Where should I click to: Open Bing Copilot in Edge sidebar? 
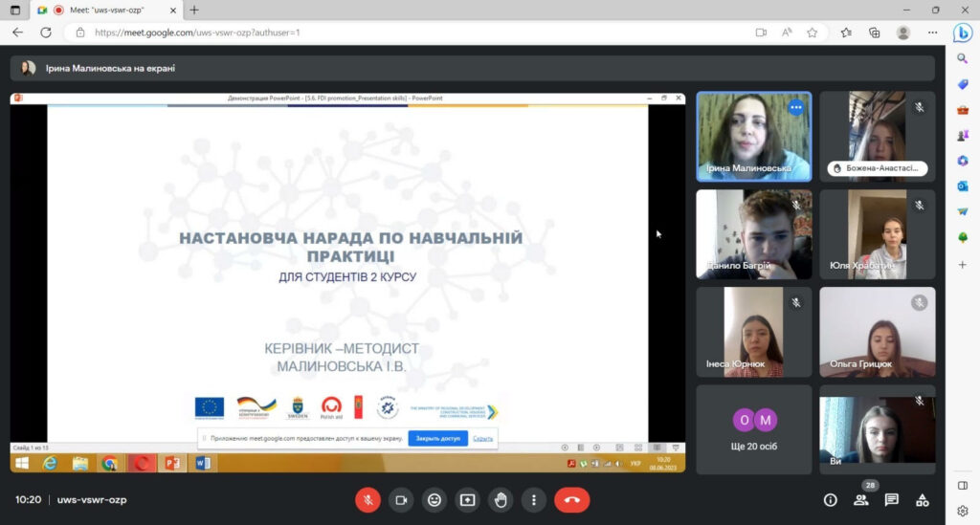click(963, 32)
